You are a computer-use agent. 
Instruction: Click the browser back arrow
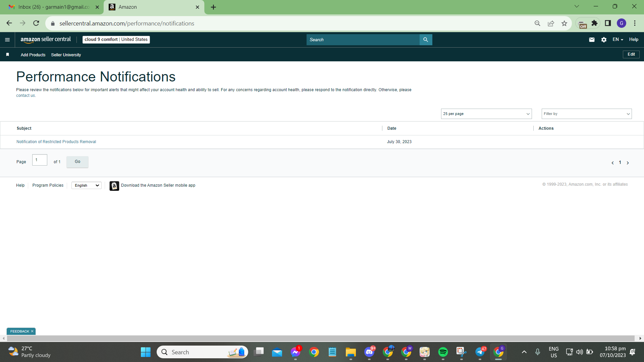[9, 23]
